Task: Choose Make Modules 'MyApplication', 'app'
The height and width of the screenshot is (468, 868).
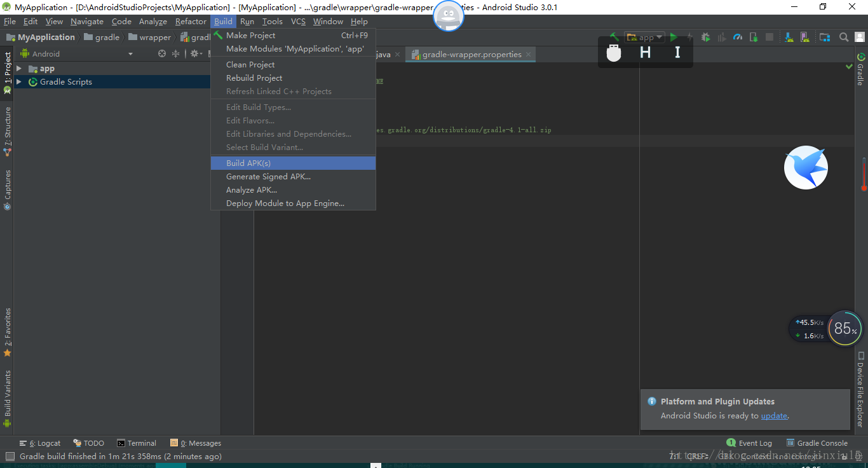Action: (293, 49)
